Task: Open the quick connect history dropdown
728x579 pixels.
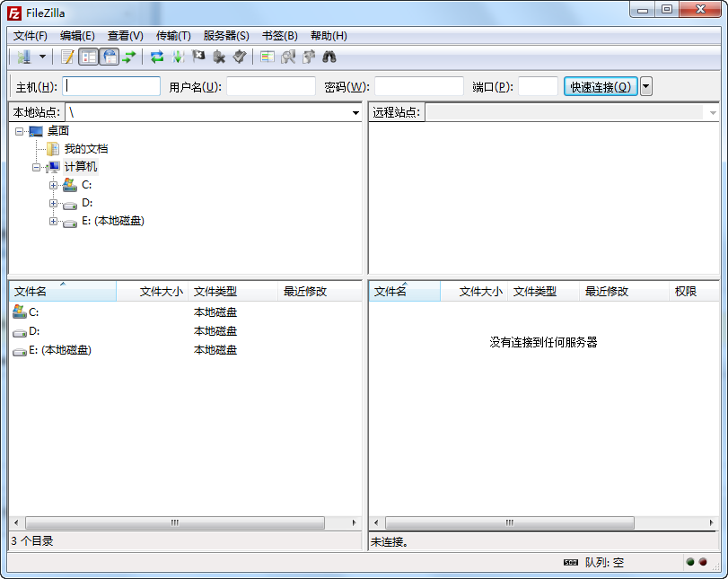Action: tap(646, 86)
